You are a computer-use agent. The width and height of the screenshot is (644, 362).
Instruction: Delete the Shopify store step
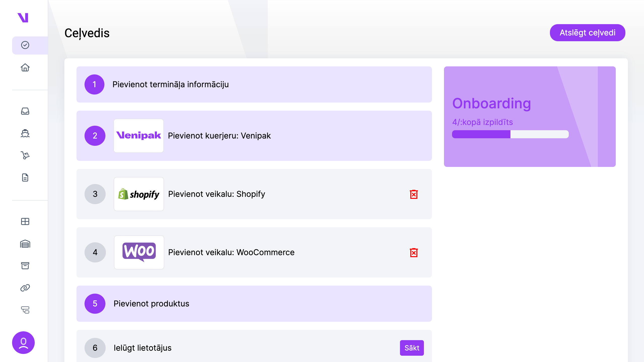pyautogui.click(x=414, y=194)
